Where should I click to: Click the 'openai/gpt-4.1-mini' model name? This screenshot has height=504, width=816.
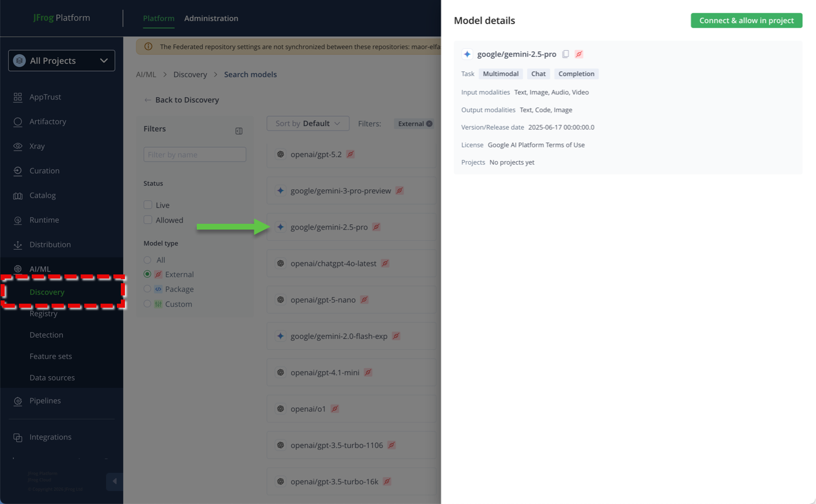tap(325, 373)
